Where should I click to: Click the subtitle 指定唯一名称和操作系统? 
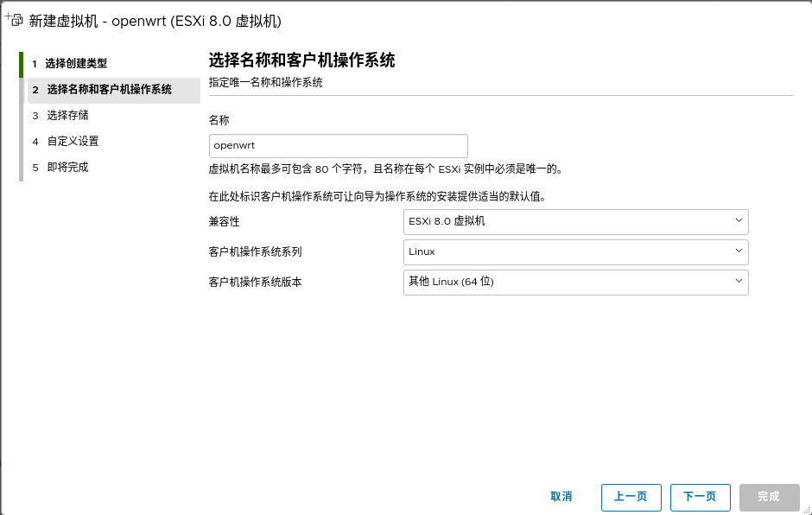pyautogui.click(x=266, y=83)
